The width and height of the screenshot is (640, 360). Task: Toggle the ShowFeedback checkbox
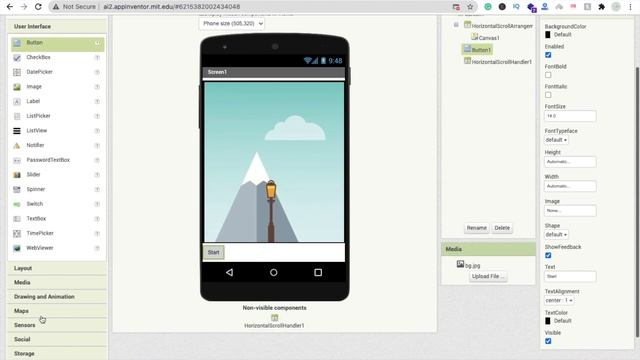click(548, 256)
